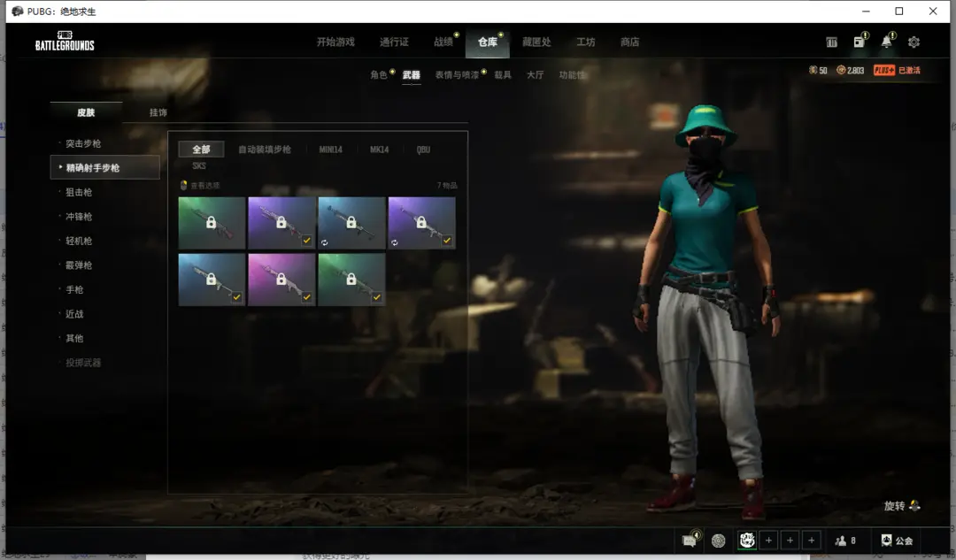The width and height of the screenshot is (956, 560).
Task: Select the 仓库 tab
Action: click(487, 42)
